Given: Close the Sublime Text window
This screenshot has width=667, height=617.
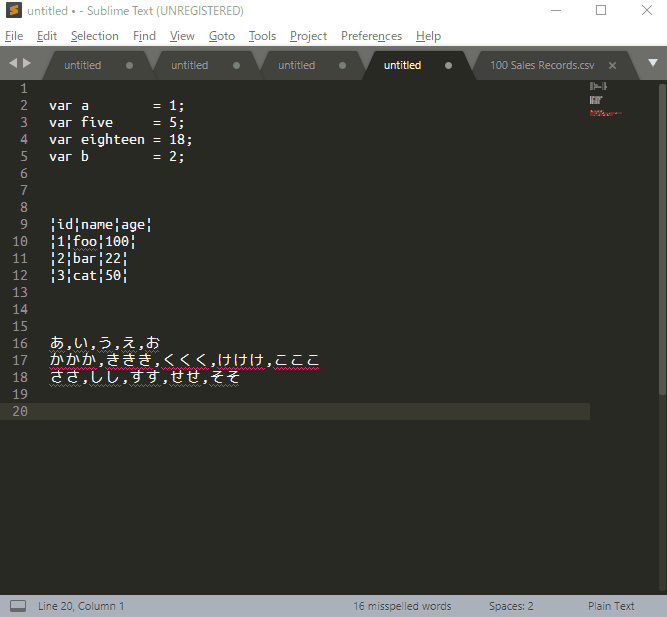Looking at the screenshot, I should (x=647, y=10).
